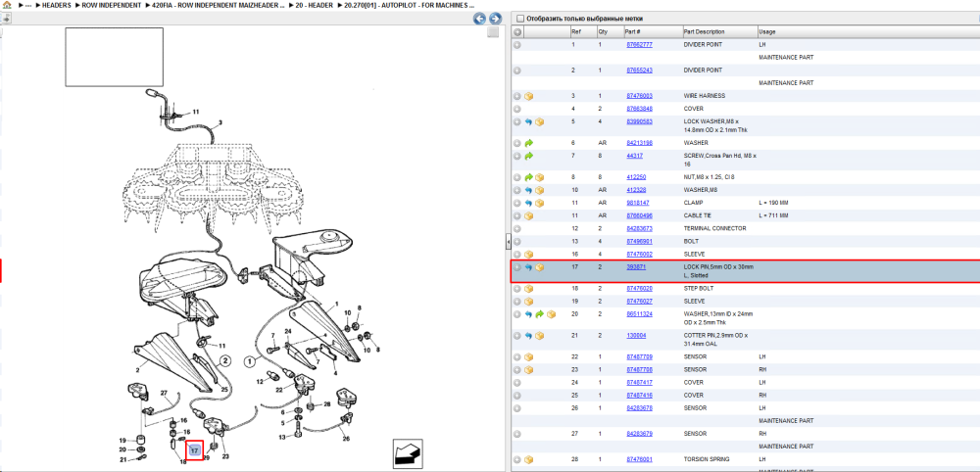Select the 'TORSION SPRING' description cell
980x472 pixels.
(707, 459)
